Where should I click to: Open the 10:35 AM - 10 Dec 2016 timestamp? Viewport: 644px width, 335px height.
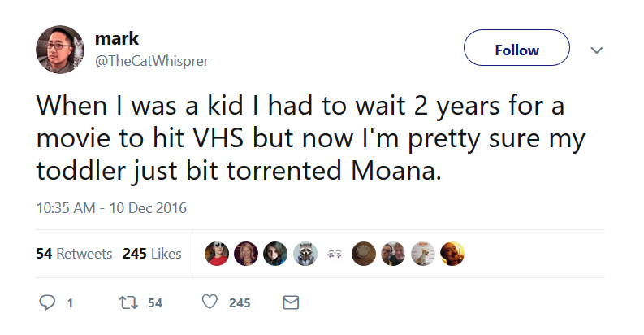click(x=111, y=208)
